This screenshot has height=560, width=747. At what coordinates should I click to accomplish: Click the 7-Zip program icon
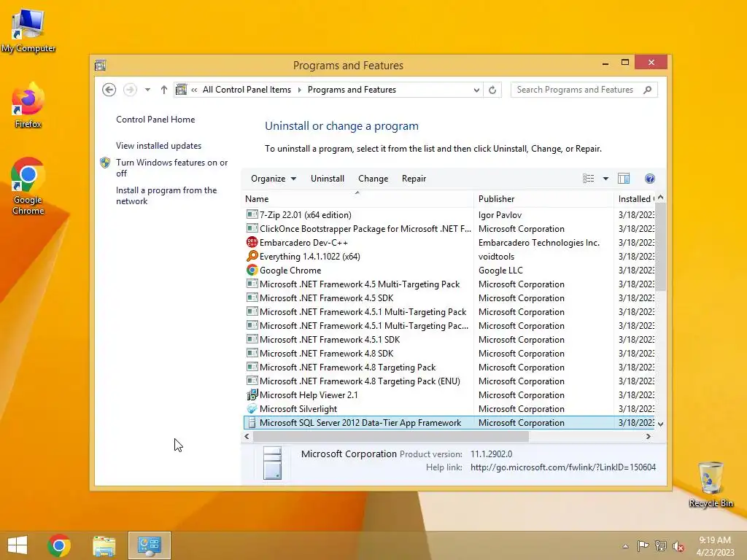click(x=252, y=215)
